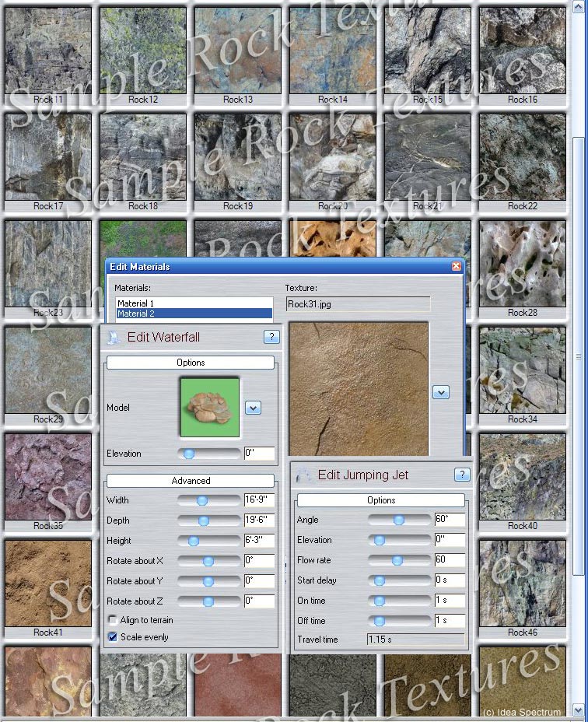Click the Rotate about Y value field
588x722 pixels.
(259, 581)
